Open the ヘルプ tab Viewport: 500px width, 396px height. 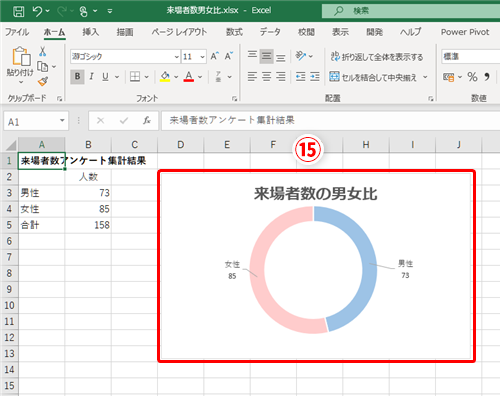point(411,32)
